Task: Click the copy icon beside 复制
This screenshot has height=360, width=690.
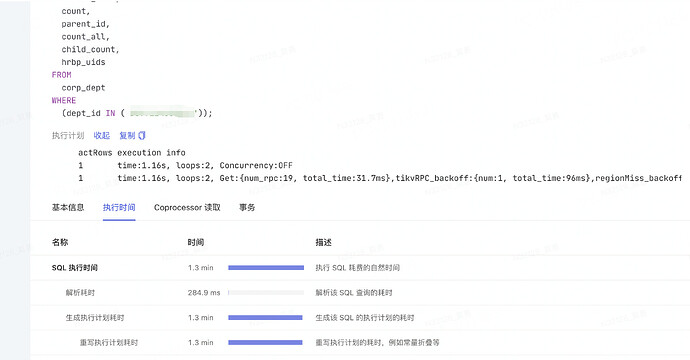Action: click(142, 136)
